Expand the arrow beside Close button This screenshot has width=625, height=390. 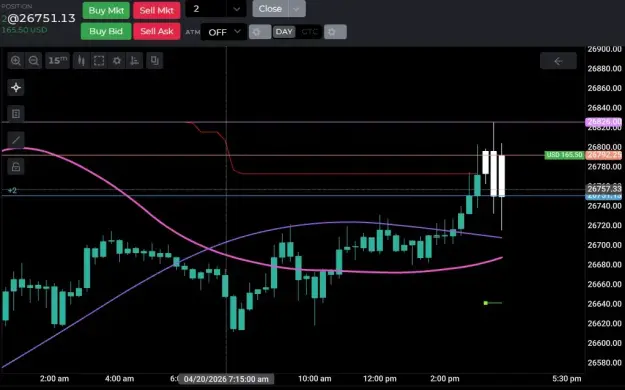point(297,9)
